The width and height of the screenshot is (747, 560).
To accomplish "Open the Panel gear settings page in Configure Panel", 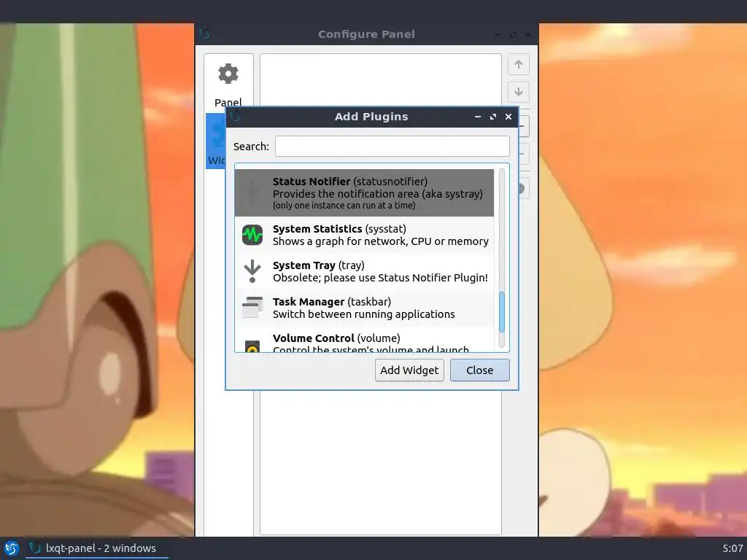I will (228, 84).
